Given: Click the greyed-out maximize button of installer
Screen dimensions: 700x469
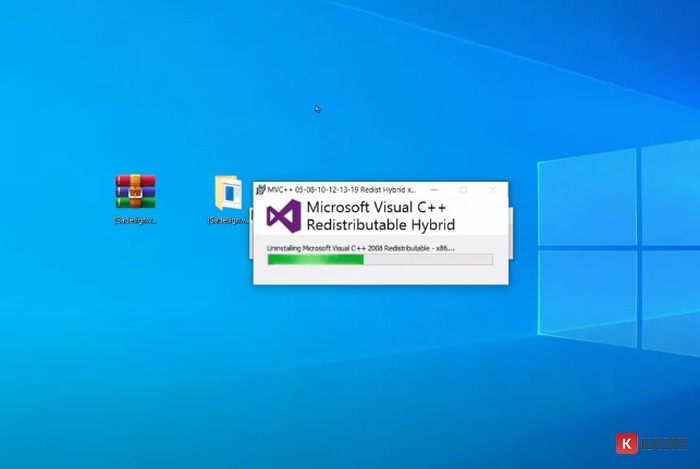Looking at the screenshot, I should (463, 189).
